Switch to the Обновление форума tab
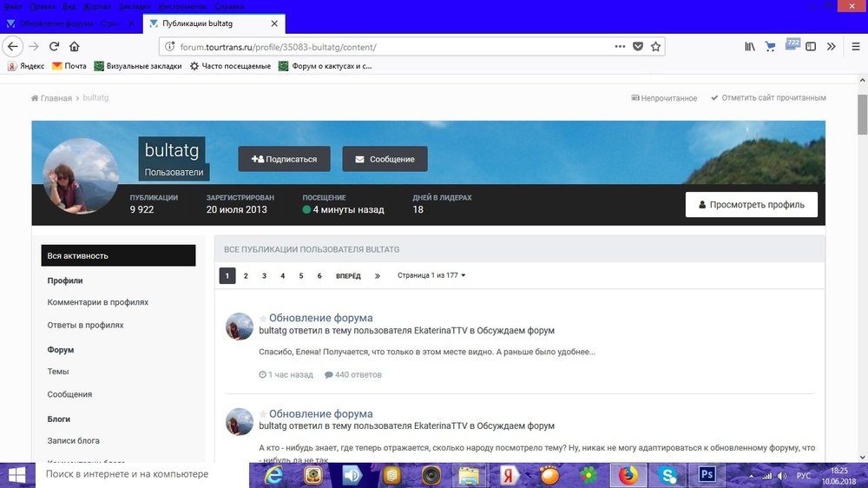Viewport: 868px width, 488px height. pos(69,23)
